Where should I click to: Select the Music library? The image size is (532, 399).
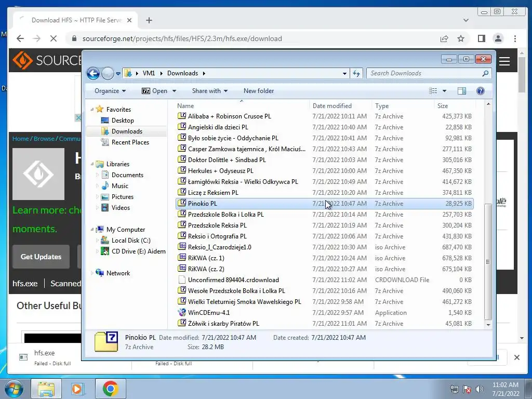point(120,186)
